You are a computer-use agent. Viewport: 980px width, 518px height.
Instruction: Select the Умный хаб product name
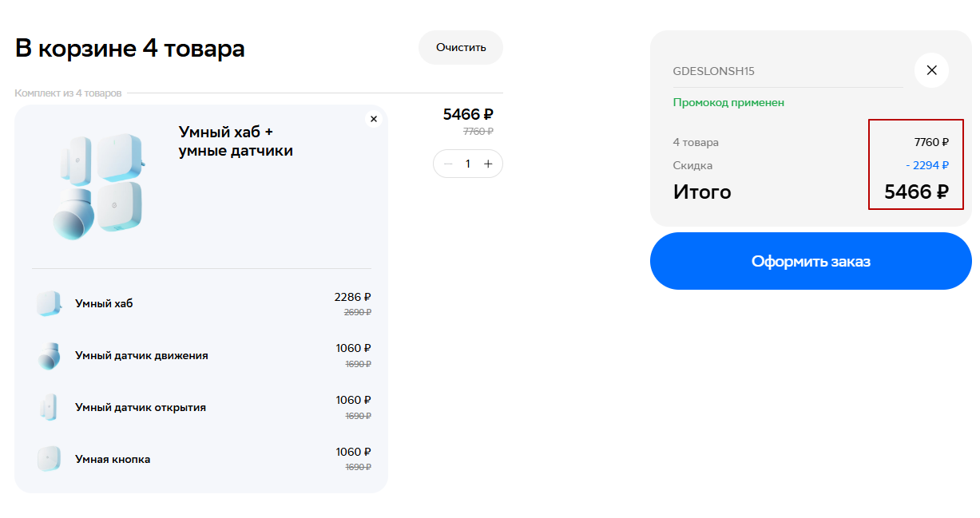coord(104,304)
